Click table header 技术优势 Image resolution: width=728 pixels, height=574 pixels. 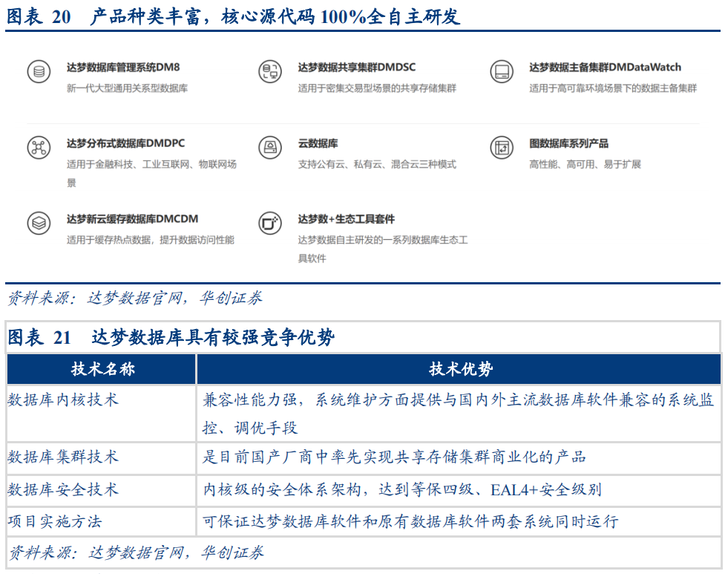pyautogui.click(x=460, y=369)
